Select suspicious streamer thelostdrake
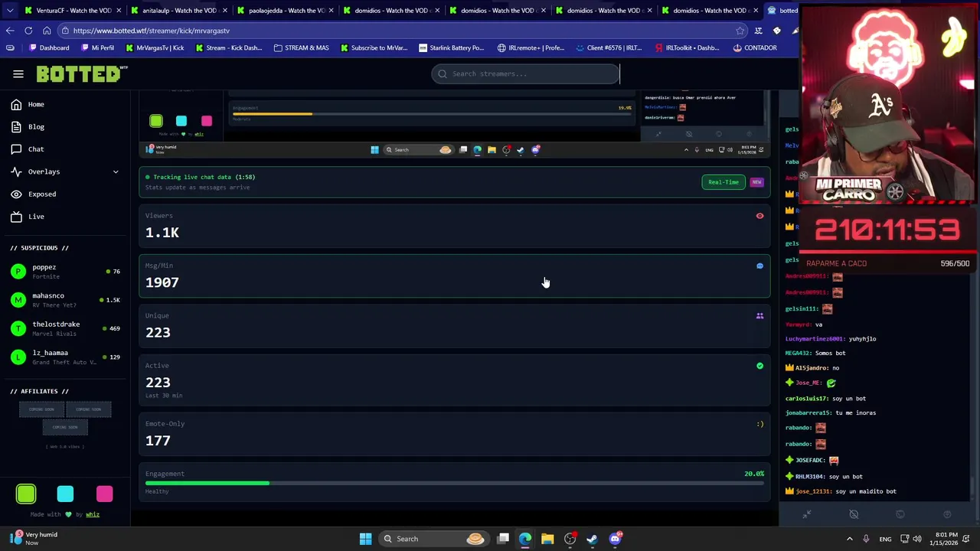The width and height of the screenshot is (980, 551). tap(65, 328)
